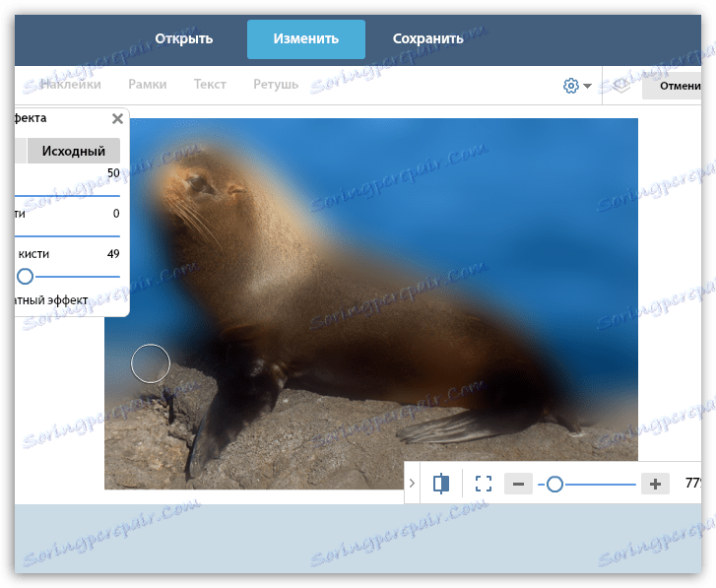Toggle the before/after compare icon

pos(441,484)
